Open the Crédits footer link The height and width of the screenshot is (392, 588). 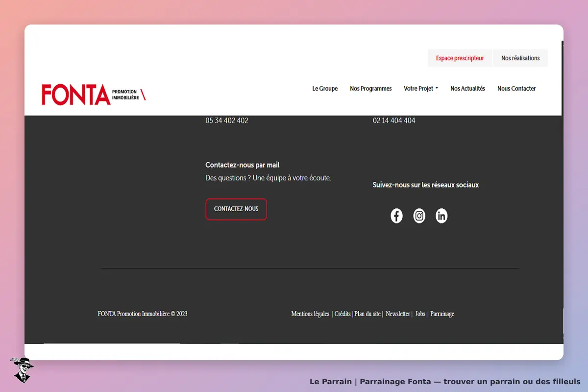click(x=343, y=314)
